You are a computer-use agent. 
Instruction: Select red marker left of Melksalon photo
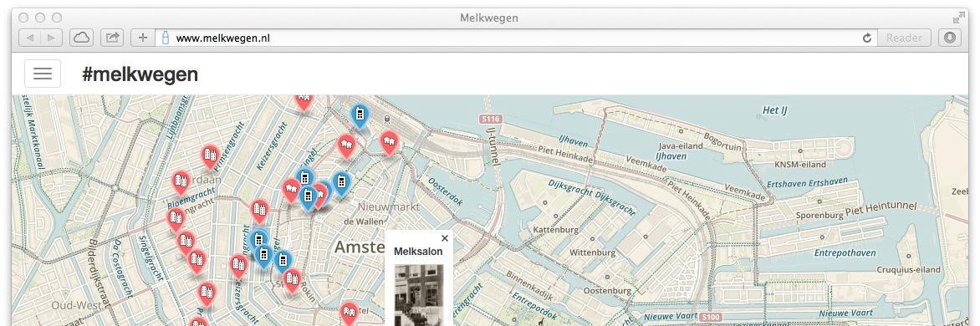click(x=348, y=314)
